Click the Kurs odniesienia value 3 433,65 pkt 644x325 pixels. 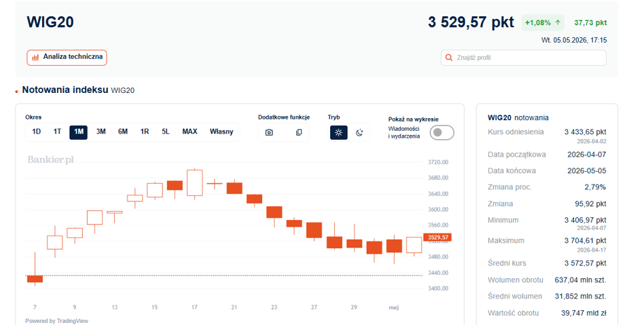click(586, 132)
